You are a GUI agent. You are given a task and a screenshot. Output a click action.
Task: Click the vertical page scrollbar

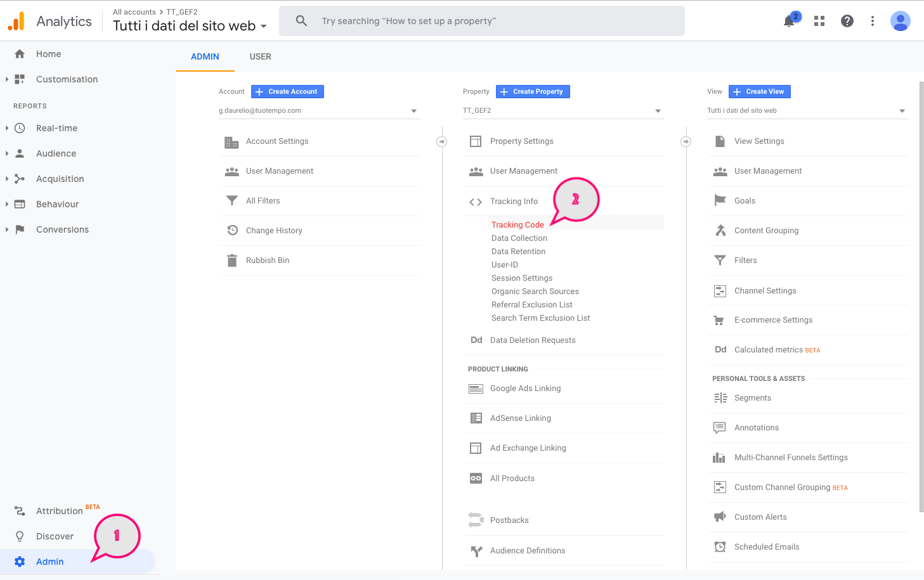921,297
